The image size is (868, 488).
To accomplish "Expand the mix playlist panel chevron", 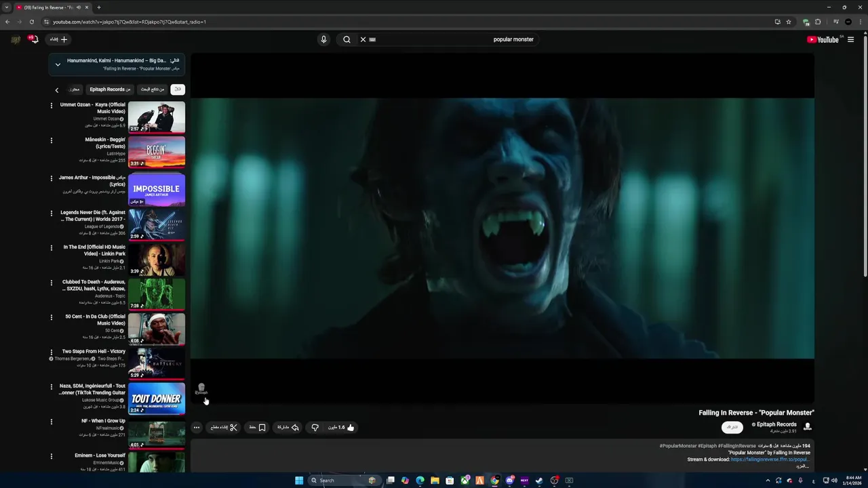I will [58, 64].
